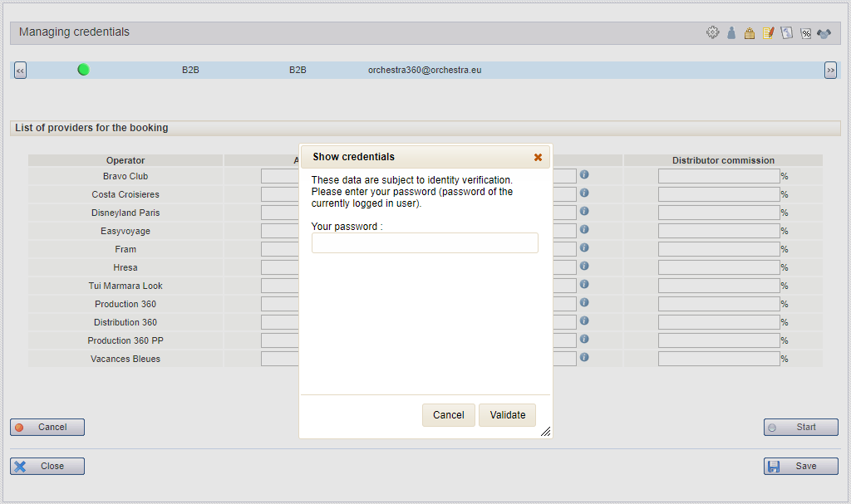The image size is (851, 504).
Task: Grab the dialog resize handle corner
Action: pyautogui.click(x=545, y=432)
